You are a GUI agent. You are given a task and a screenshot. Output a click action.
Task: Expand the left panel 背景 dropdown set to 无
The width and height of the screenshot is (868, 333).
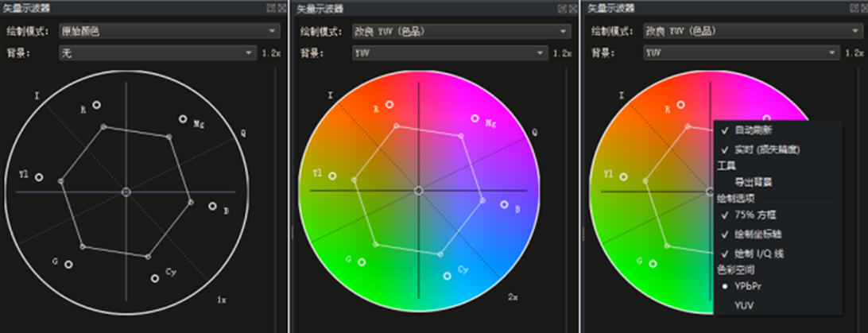pyautogui.click(x=157, y=52)
